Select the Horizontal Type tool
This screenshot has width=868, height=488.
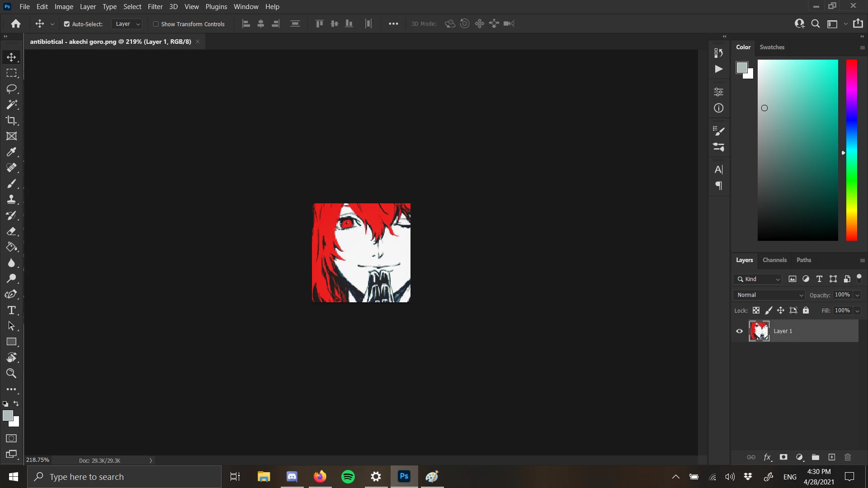point(11,310)
